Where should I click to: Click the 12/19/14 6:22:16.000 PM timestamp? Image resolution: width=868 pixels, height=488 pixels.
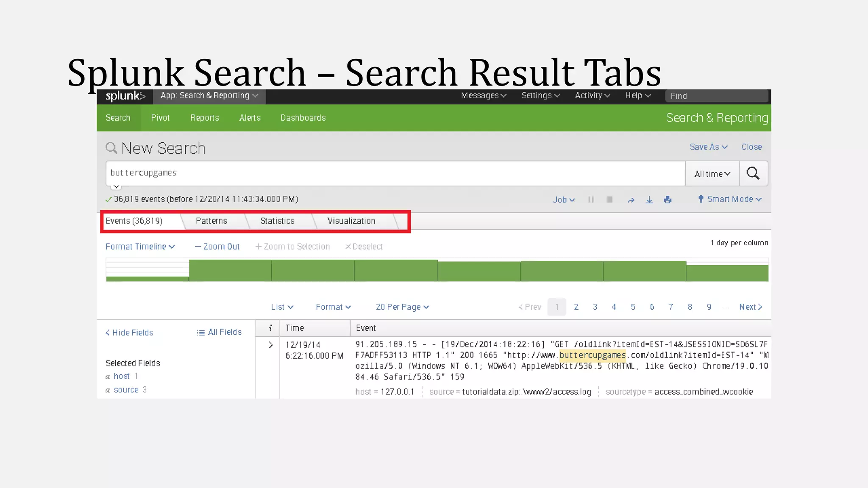point(314,350)
